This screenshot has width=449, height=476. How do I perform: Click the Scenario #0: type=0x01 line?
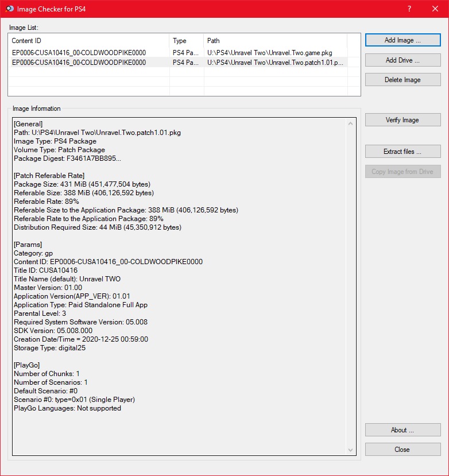pyautogui.click(x=75, y=400)
